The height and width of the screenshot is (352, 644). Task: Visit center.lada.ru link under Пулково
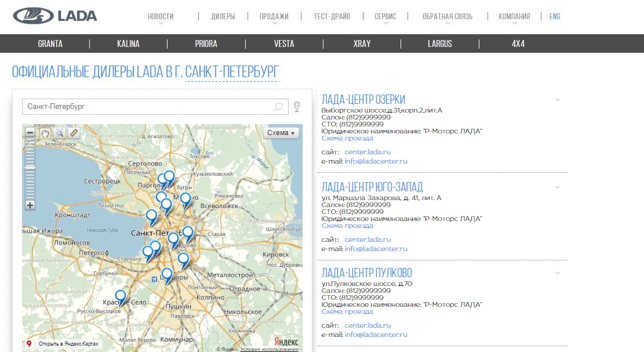pos(368,325)
